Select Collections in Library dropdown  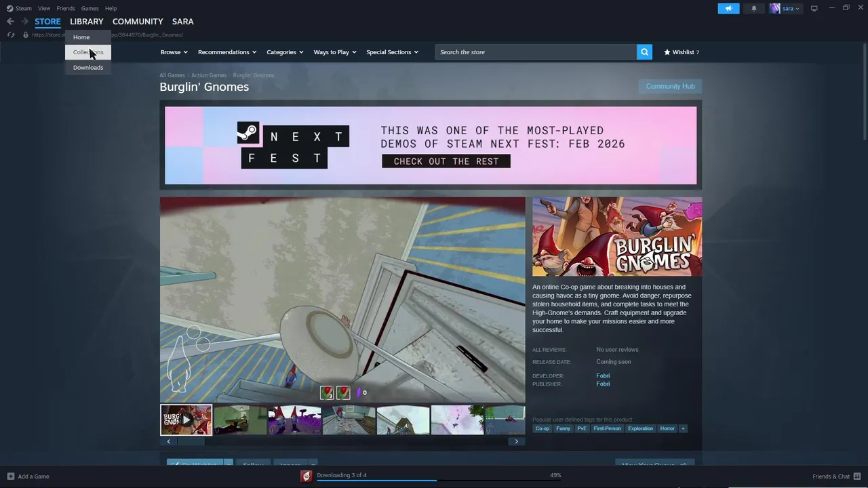(88, 52)
